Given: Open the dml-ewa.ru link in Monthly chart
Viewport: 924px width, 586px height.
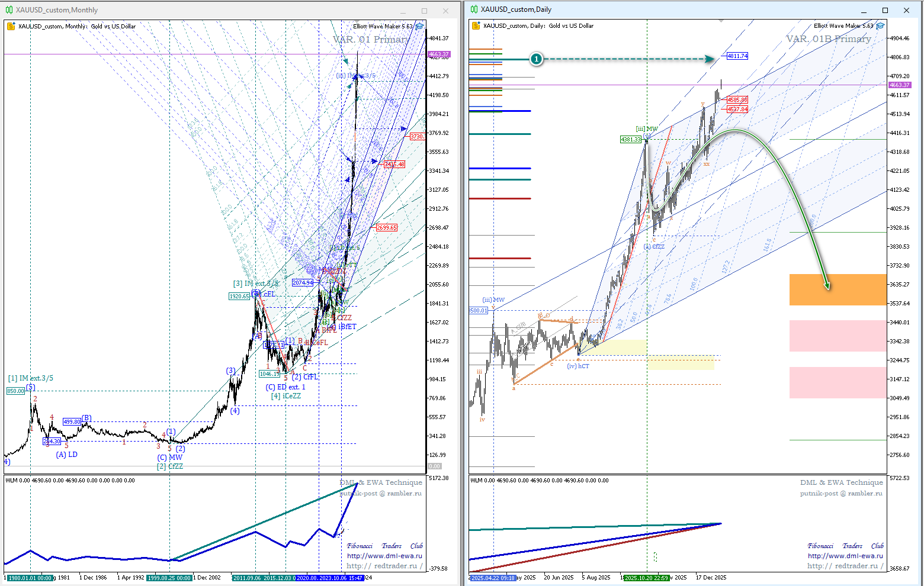Looking at the screenshot, I should click(384, 556).
